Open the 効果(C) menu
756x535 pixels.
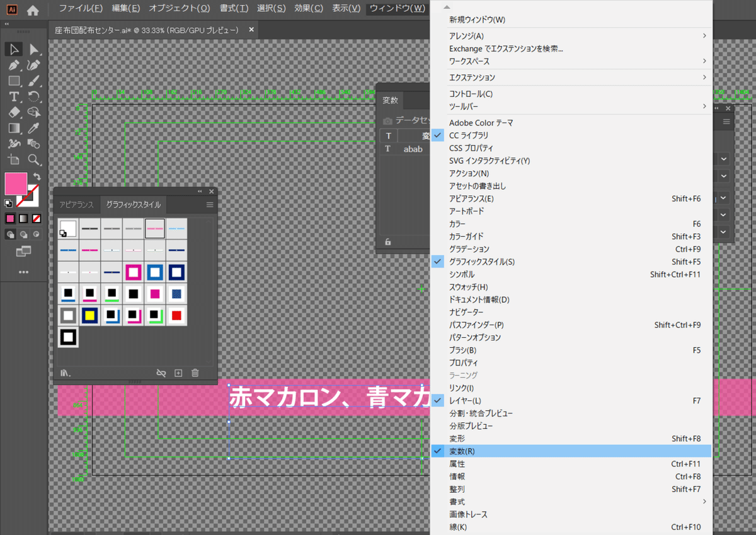click(309, 9)
